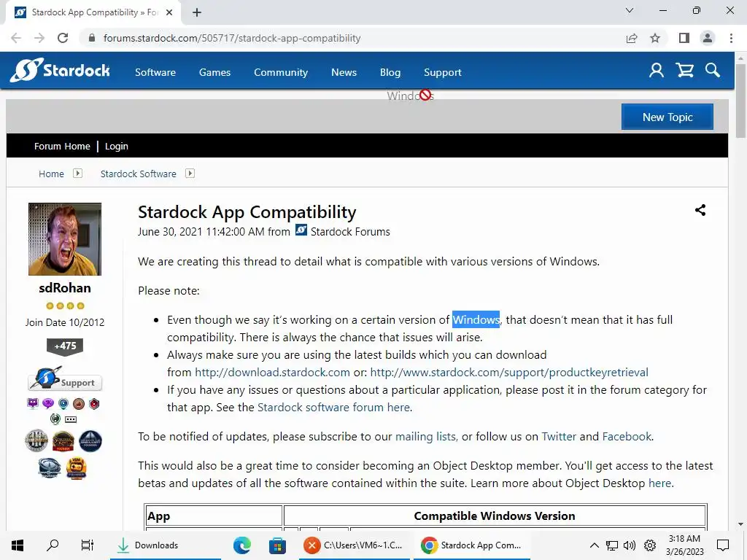Image resolution: width=747 pixels, height=560 pixels.
Task: Open the download.stardock.com link
Action: click(x=273, y=373)
